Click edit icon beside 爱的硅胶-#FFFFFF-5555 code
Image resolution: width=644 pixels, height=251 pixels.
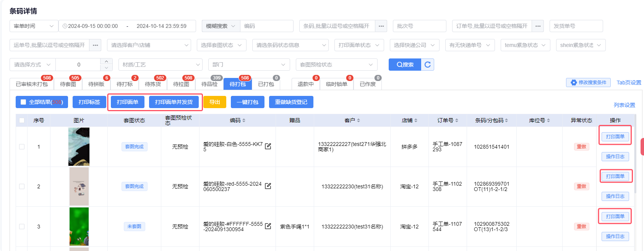tap(268, 226)
